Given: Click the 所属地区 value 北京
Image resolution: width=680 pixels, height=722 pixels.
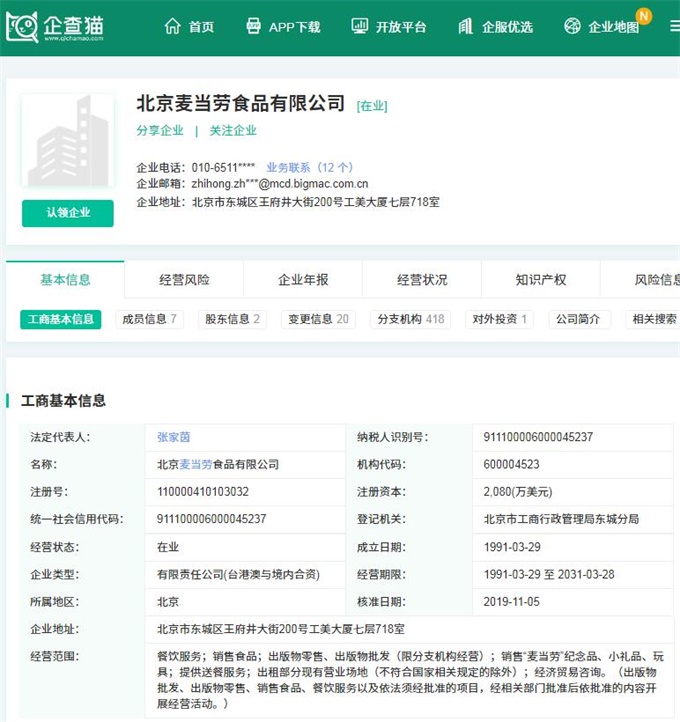Looking at the screenshot, I should [168, 602].
